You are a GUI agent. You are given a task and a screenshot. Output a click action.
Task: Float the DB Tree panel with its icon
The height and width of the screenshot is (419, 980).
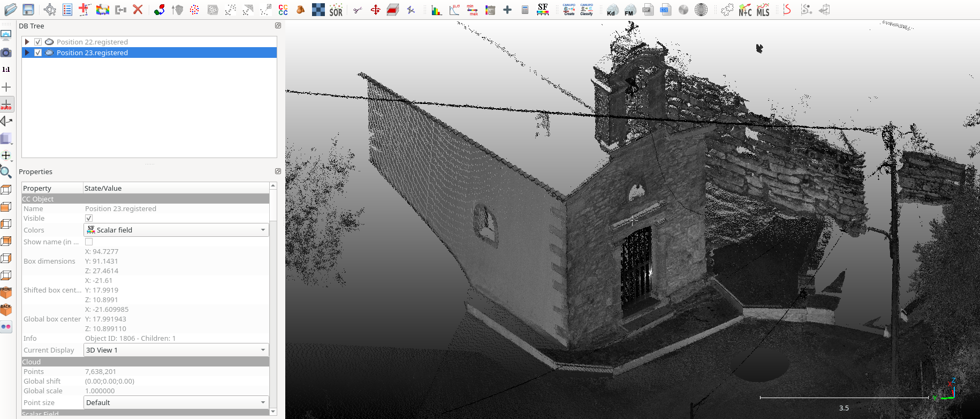point(278,26)
